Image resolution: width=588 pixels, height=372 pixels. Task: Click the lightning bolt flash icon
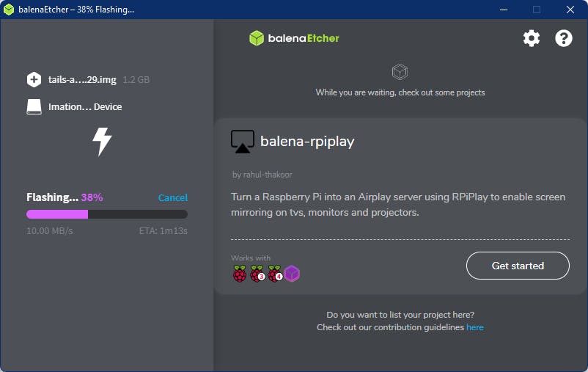102,142
